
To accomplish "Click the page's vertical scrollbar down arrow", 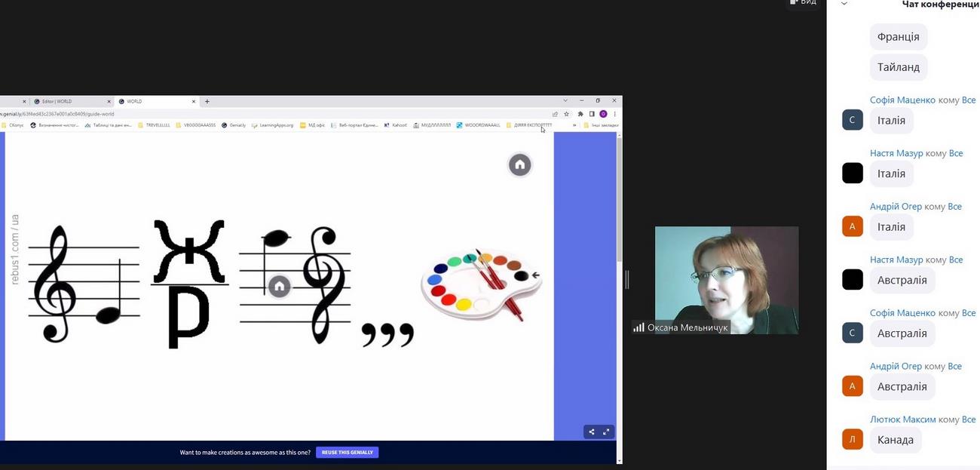I will 619,459.
